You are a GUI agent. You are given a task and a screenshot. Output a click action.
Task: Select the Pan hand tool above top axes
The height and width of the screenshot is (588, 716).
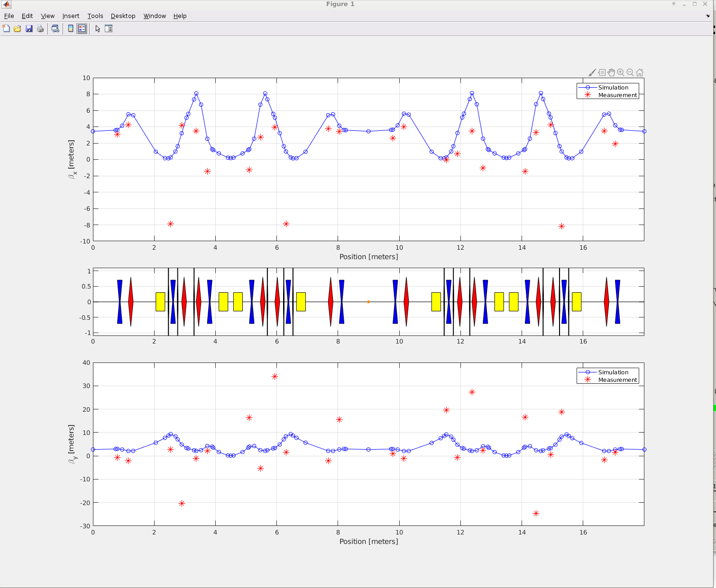[611, 72]
